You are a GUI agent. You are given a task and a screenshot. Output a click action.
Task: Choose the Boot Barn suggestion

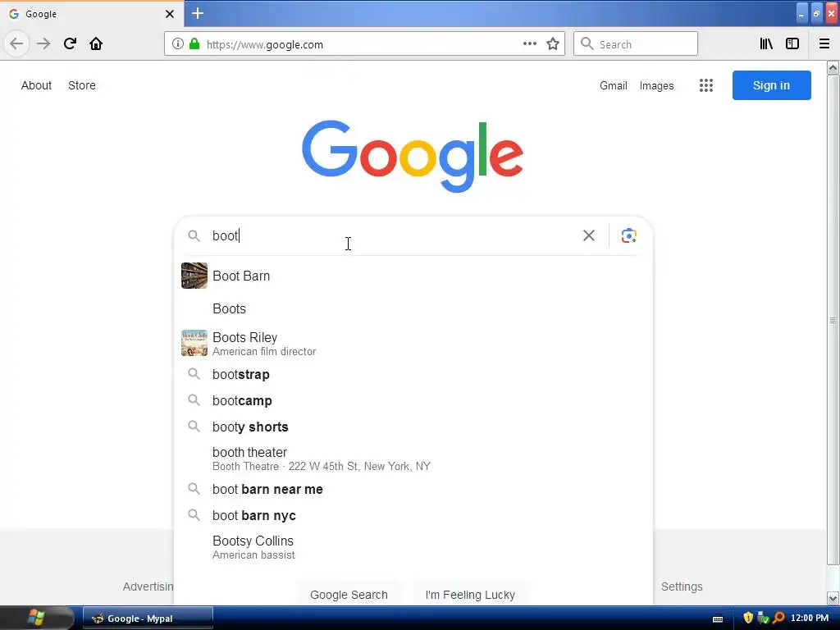[x=413, y=276]
